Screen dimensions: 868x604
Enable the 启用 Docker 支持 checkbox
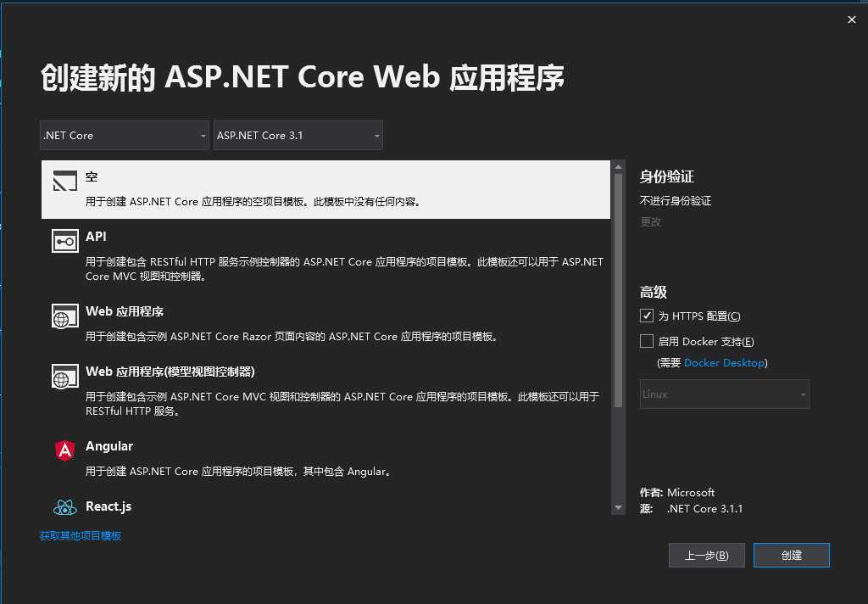pos(647,341)
